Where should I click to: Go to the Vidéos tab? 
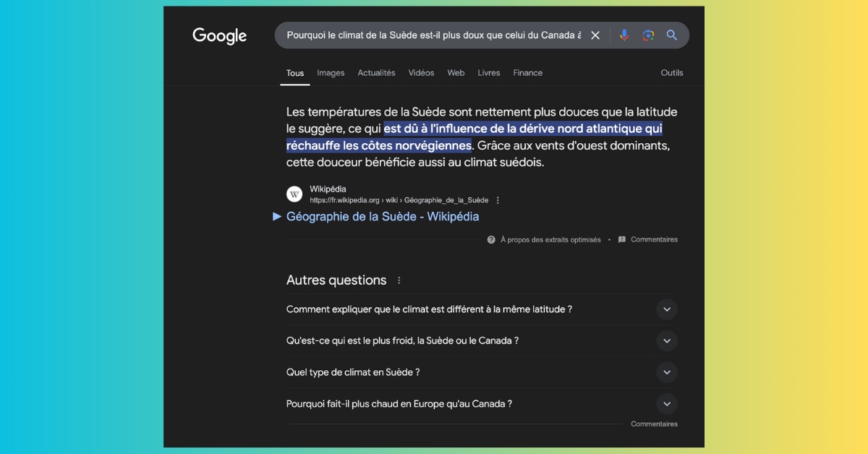point(421,73)
